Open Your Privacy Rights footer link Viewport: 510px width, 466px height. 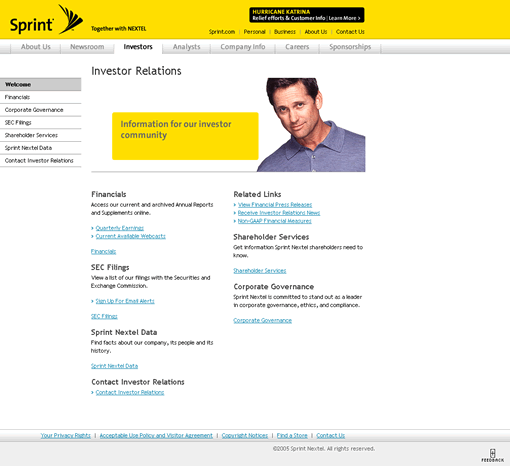click(66, 435)
